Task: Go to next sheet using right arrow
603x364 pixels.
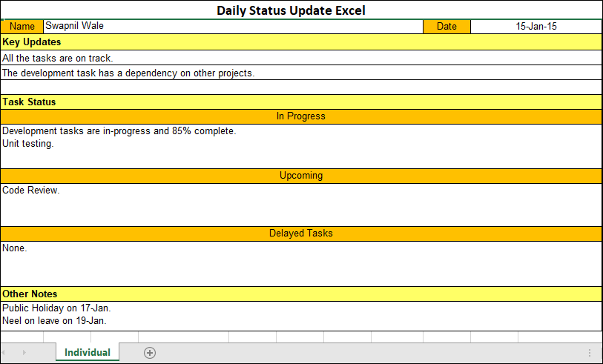Action: tap(24, 352)
